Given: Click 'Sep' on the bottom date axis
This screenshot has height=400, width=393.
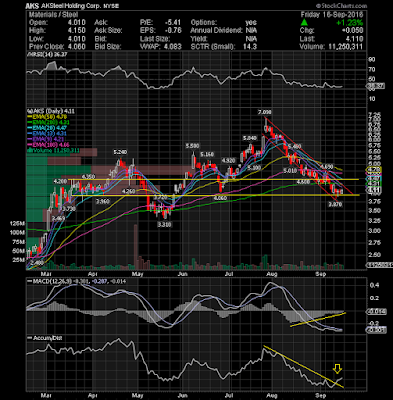Looking at the screenshot, I should click(320, 395).
